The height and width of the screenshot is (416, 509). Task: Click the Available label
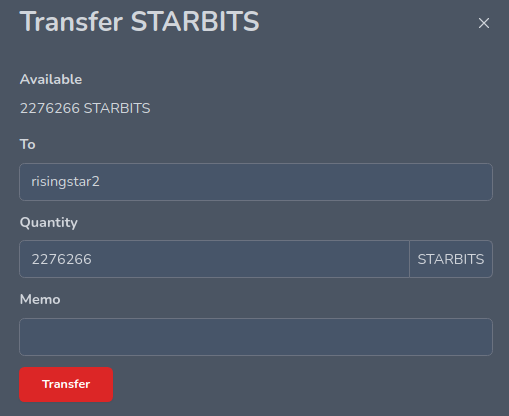(x=51, y=79)
